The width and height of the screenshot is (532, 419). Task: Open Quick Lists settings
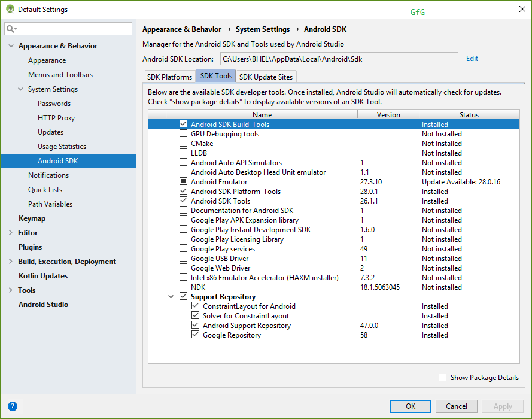click(x=45, y=190)
